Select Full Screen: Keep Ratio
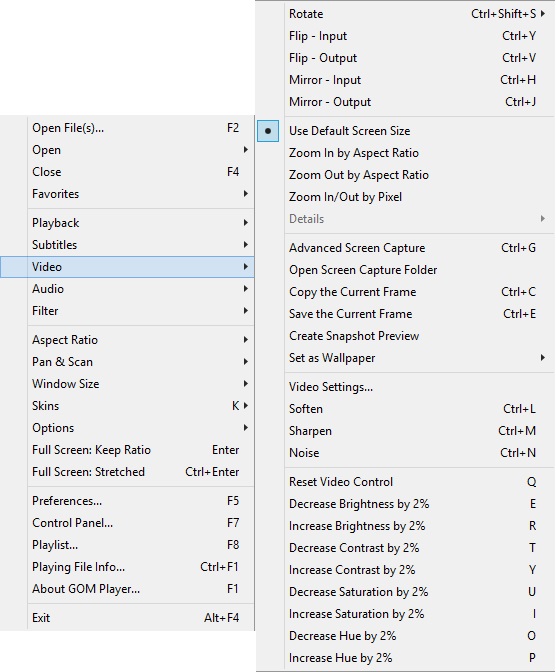The image size is (556, 672). (127, 450)
